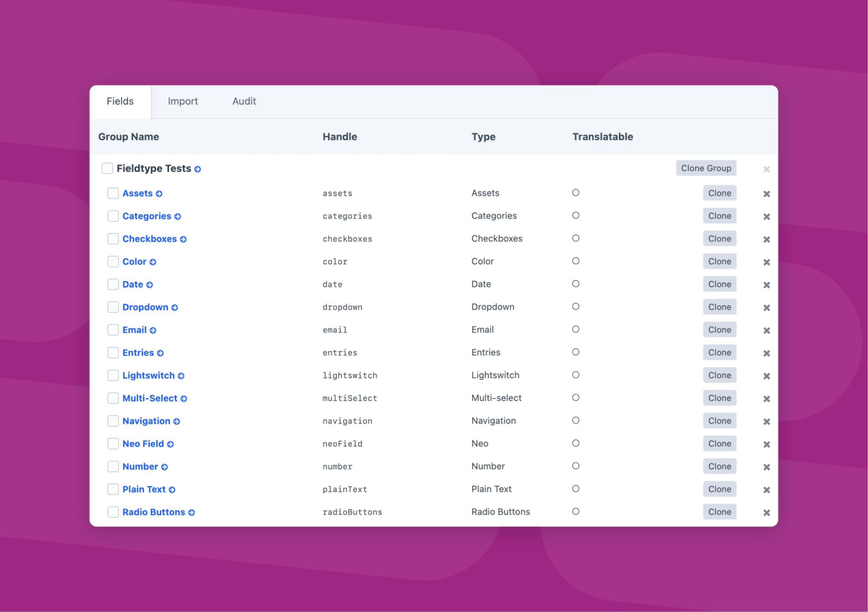The height and width of the screenshot is (612, 868).
Task: Clone the Date field
Action: (719, 284)
